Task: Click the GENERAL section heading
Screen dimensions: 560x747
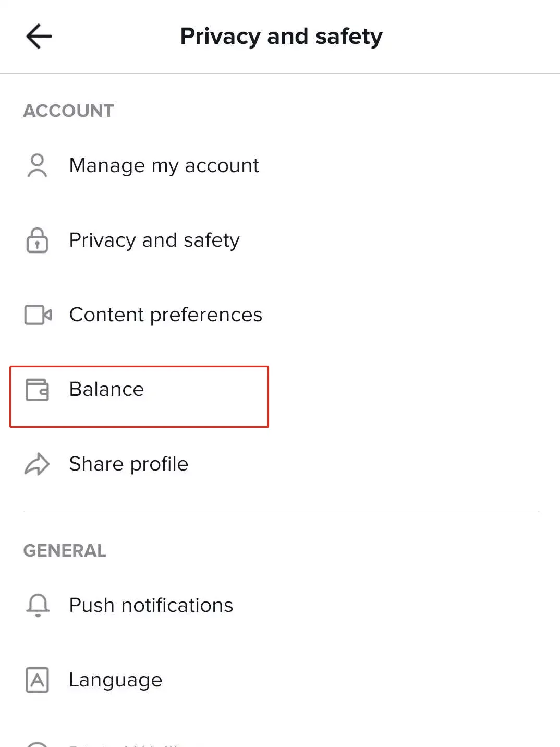Action: point(65,550)
